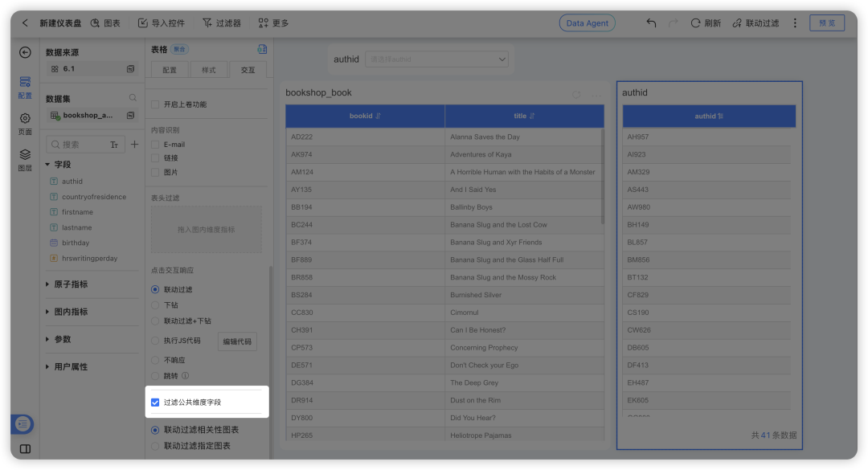
Task: Click the info icon beside 跳转
Action: (186, 375)
